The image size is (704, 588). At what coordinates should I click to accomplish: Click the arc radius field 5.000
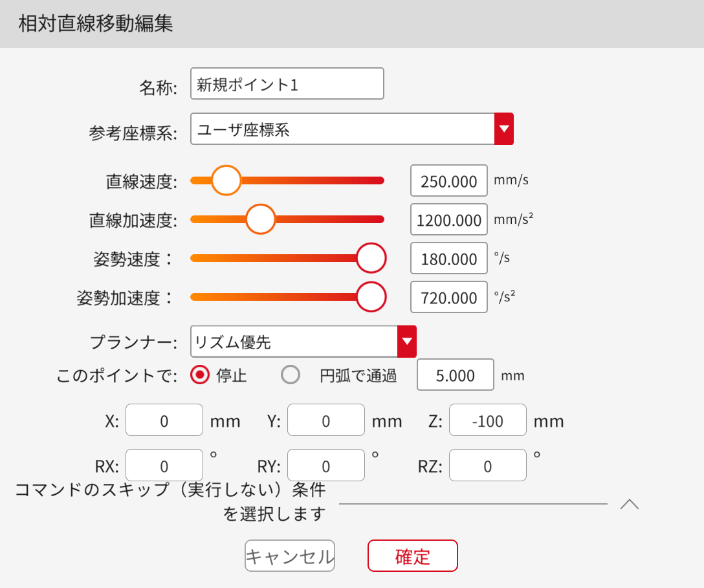point(455,375)
